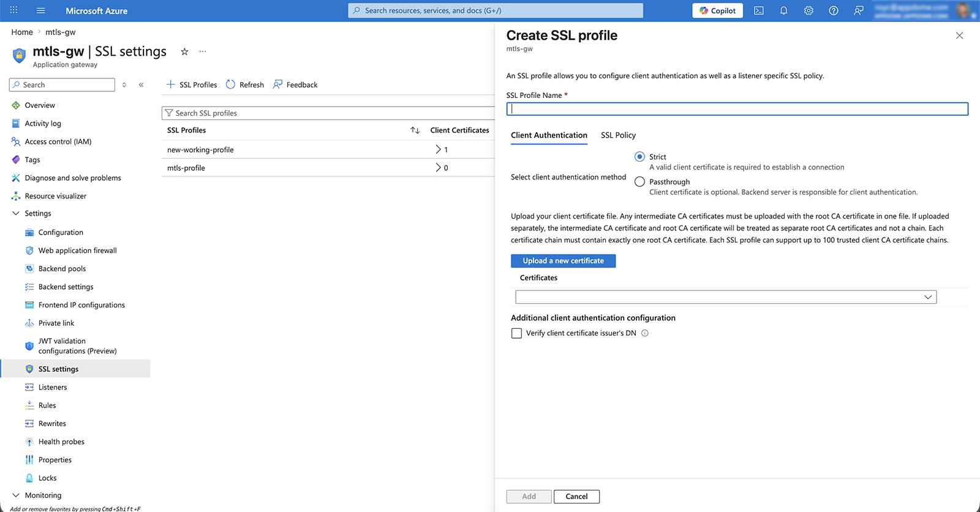This screenshot has height=512, width=980.
Task: Sort by the SSL Profiles column arrows
Action: 415,130
